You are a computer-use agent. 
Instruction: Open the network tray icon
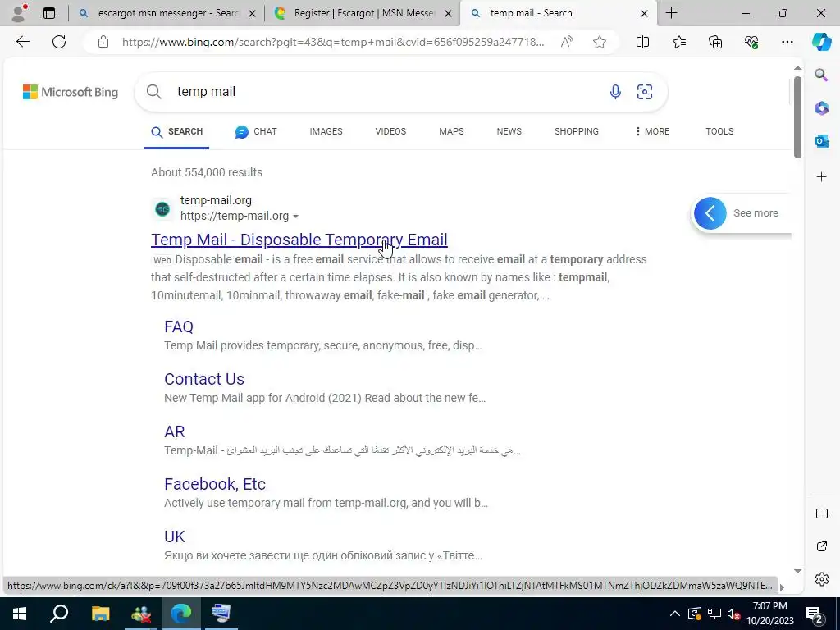coord(714,614)
